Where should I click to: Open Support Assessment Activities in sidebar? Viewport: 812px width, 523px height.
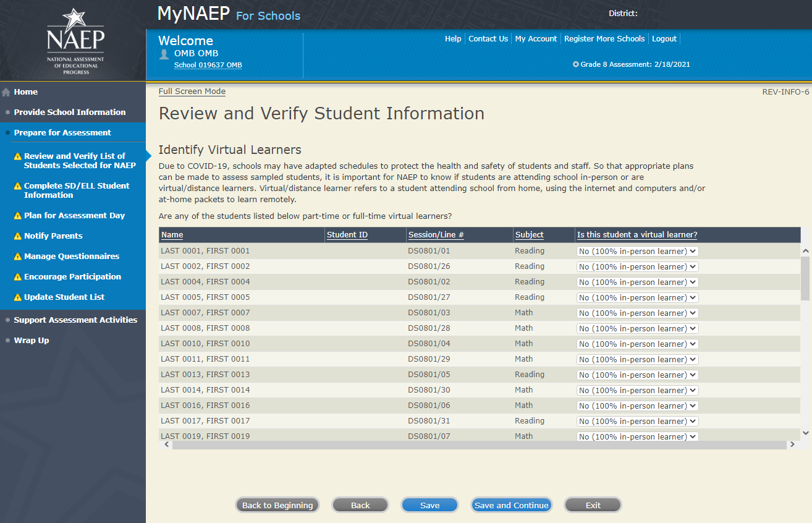(x=75, y=320)
